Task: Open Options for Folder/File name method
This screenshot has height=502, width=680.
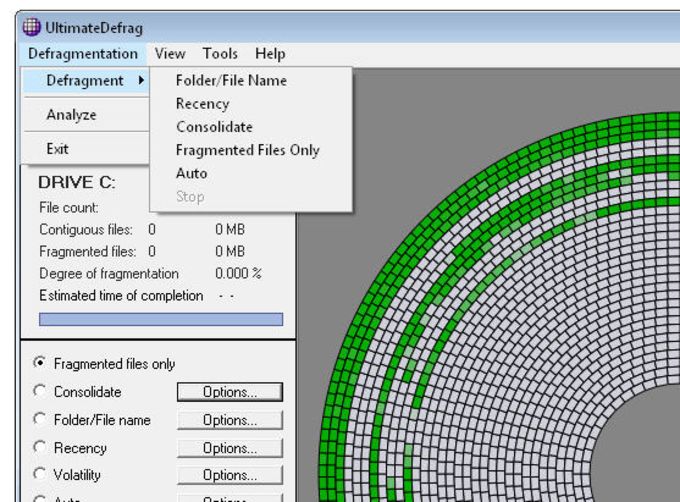Action: click(x=230, y=420)
